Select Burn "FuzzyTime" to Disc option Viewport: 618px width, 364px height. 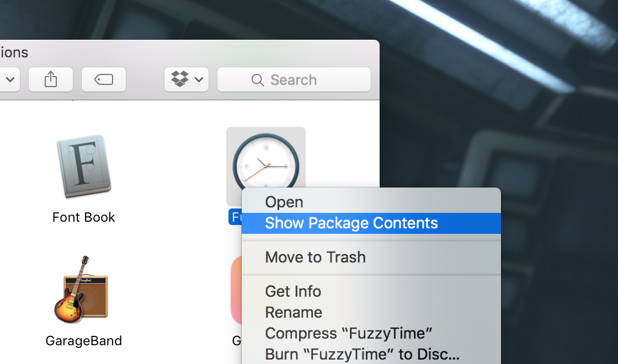click(x=362, y=354)
